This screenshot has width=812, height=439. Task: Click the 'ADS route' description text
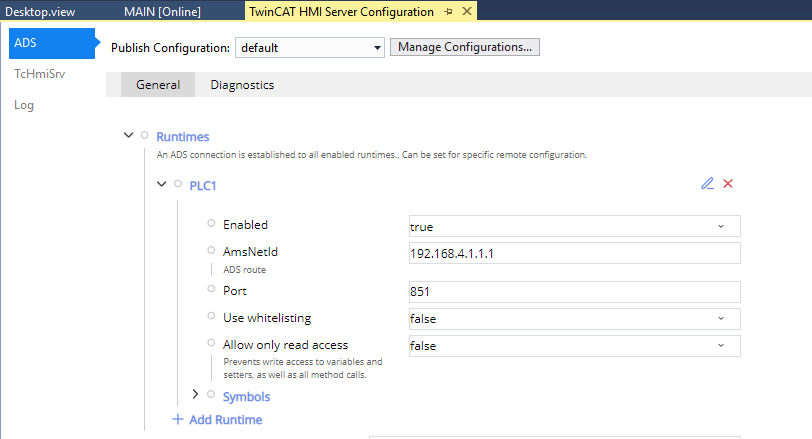[x=244, y=270]
